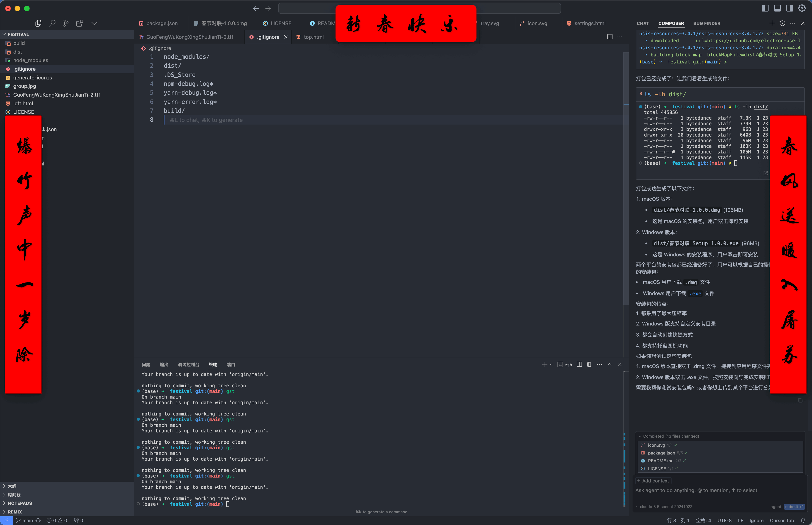Open notifications bell in status bar

pyautogui.click(x=803, y=521)
